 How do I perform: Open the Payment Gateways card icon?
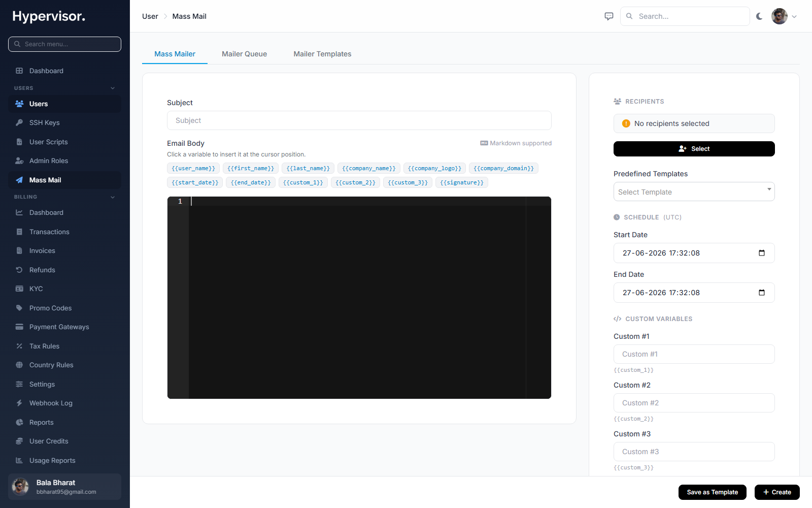coord(19,327)
